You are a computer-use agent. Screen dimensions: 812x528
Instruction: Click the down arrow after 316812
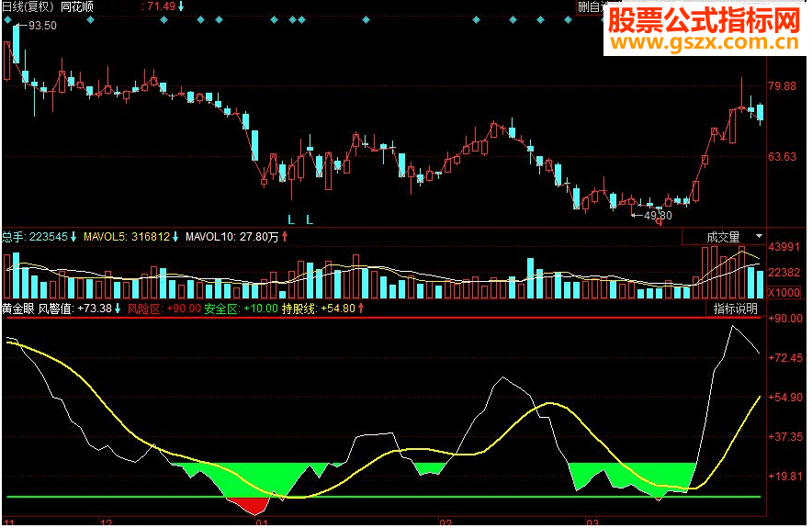175,237
